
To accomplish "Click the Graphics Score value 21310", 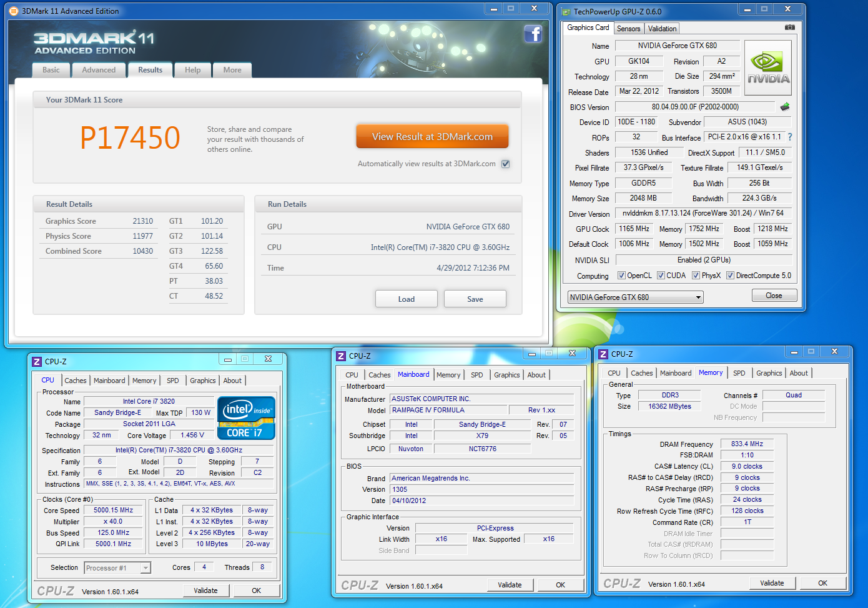I will click(143, 221).
